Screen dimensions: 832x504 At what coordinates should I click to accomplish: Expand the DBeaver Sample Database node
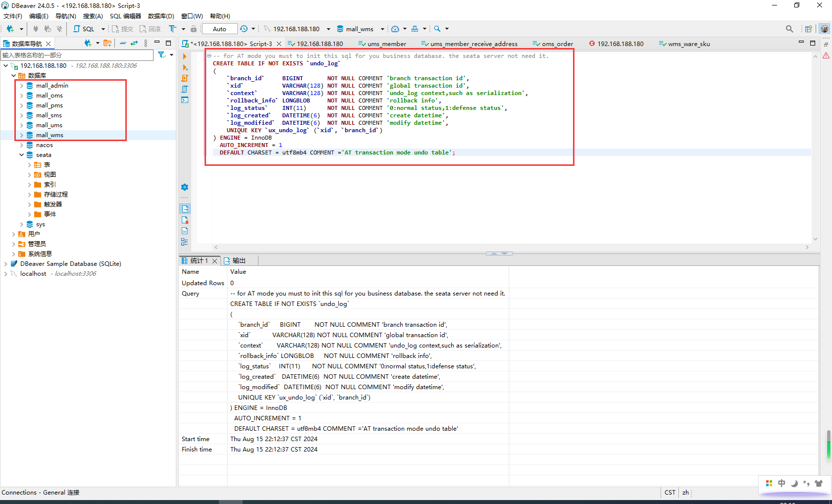point(5,264)
